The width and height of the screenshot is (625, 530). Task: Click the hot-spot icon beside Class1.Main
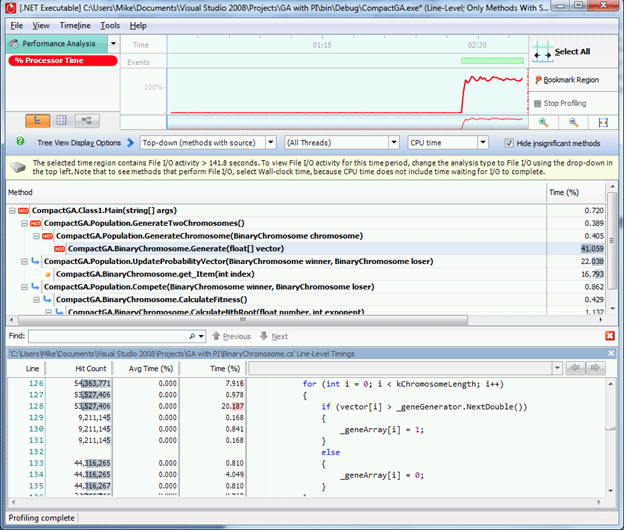(24, 211)
